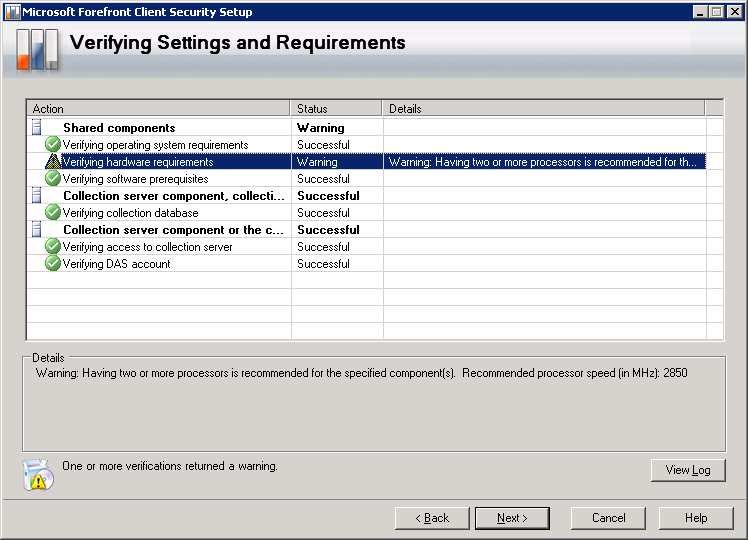This screenshot has height=540, width=748.
Task: Click the full warning text in the Details box
Action: [362, 373]
